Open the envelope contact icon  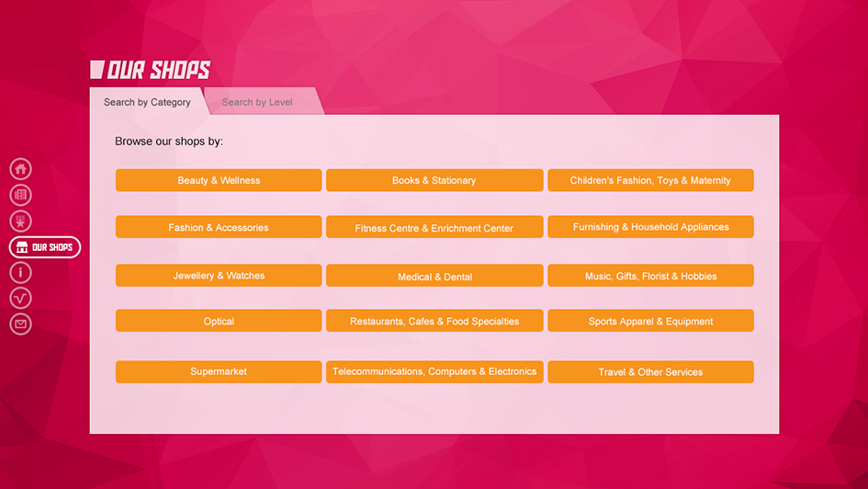[20, 324]
